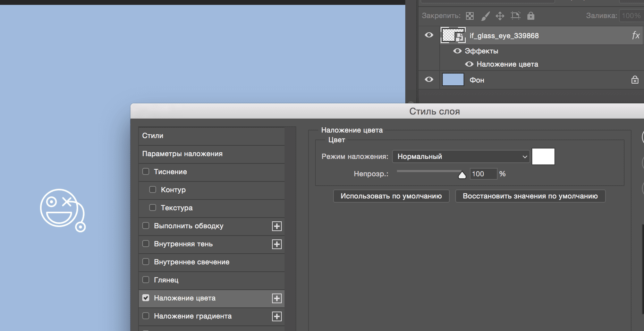Open Режим наложения dropdown
Viewport: 644px width, 331px height.
(x=461, y=156)
